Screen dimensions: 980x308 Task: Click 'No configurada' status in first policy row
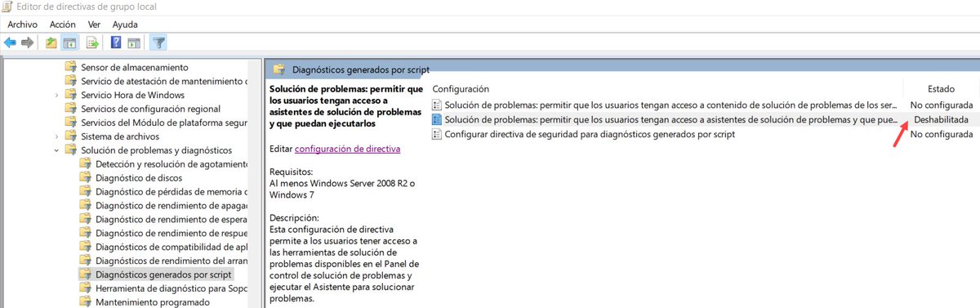coord(942,105)
